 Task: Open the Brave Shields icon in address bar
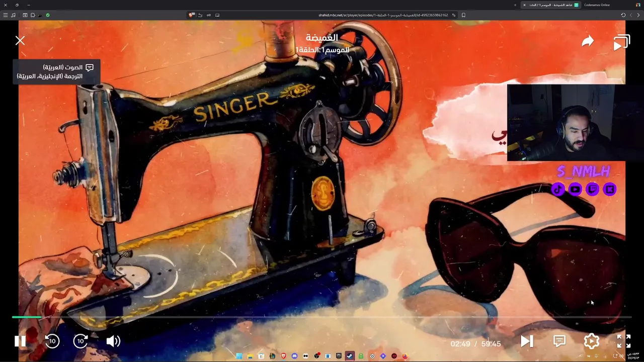[191, 15]
